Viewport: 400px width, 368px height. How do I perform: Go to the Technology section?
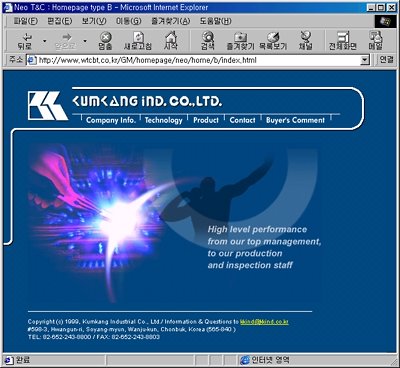point(163,120)
